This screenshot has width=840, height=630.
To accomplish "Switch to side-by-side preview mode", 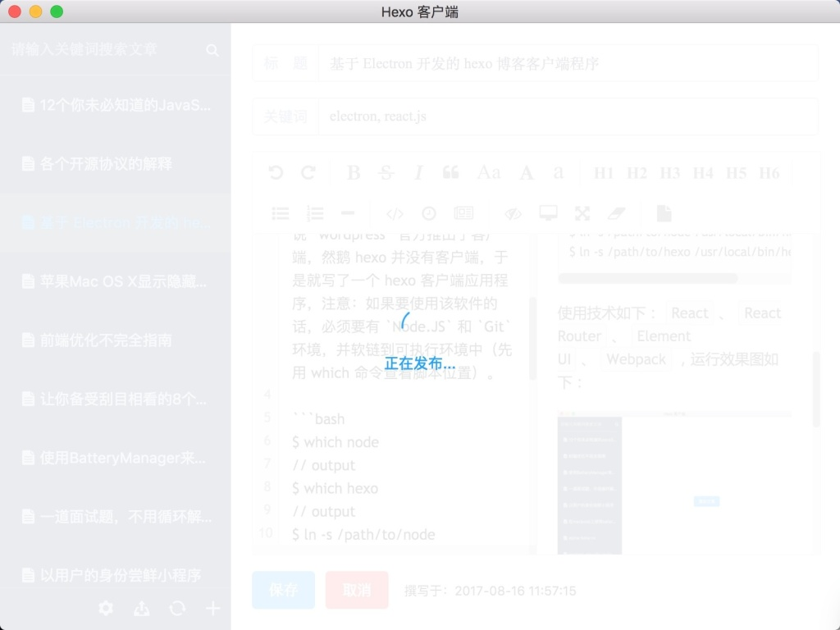I will [547, 213].
